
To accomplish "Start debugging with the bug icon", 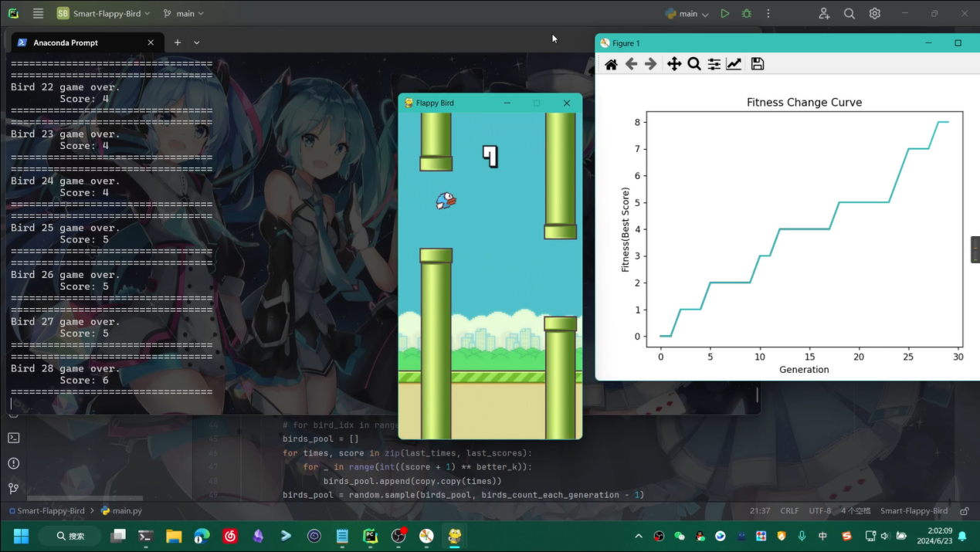I will point(746,13).
